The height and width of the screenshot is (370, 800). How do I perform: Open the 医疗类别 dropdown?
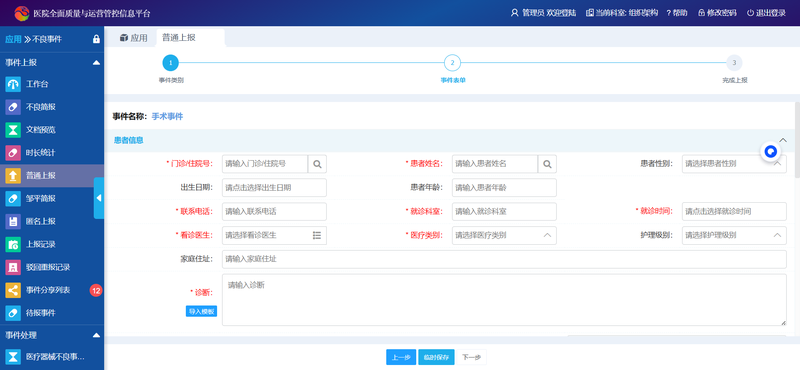point(504,235)
